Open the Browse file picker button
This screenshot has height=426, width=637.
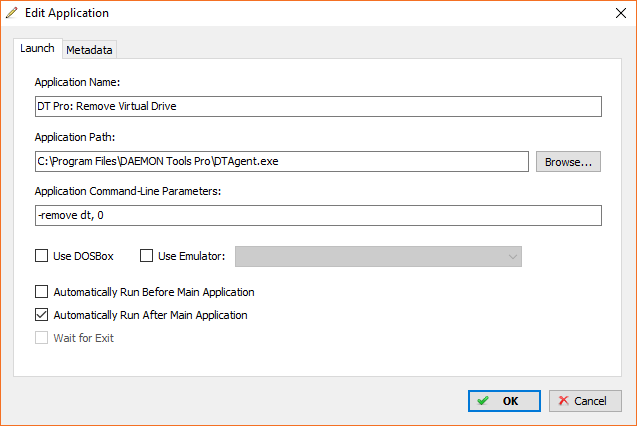pyautogui.click(x=568, y=162)
